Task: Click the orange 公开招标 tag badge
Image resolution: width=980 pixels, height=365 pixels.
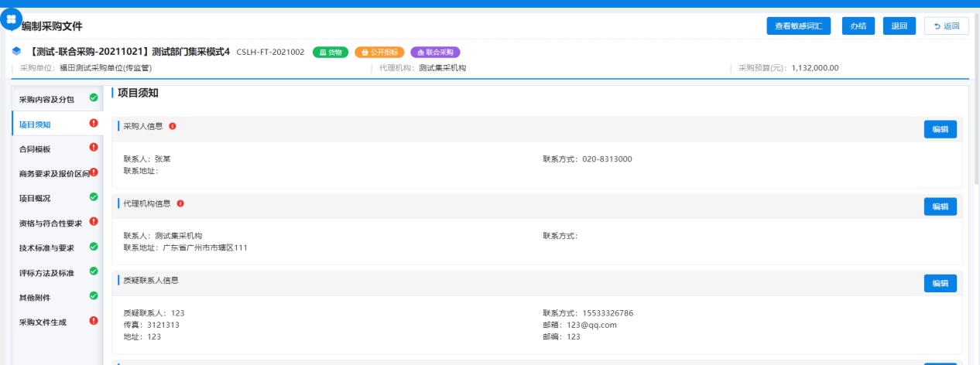Action: (x=379, y=53)
